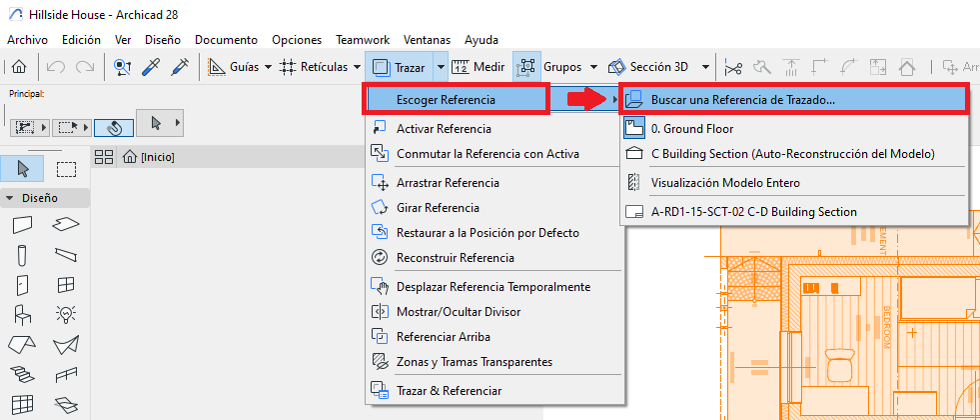
Task: Expand the Retículas dropdown arrow
Action: (357, 67)
